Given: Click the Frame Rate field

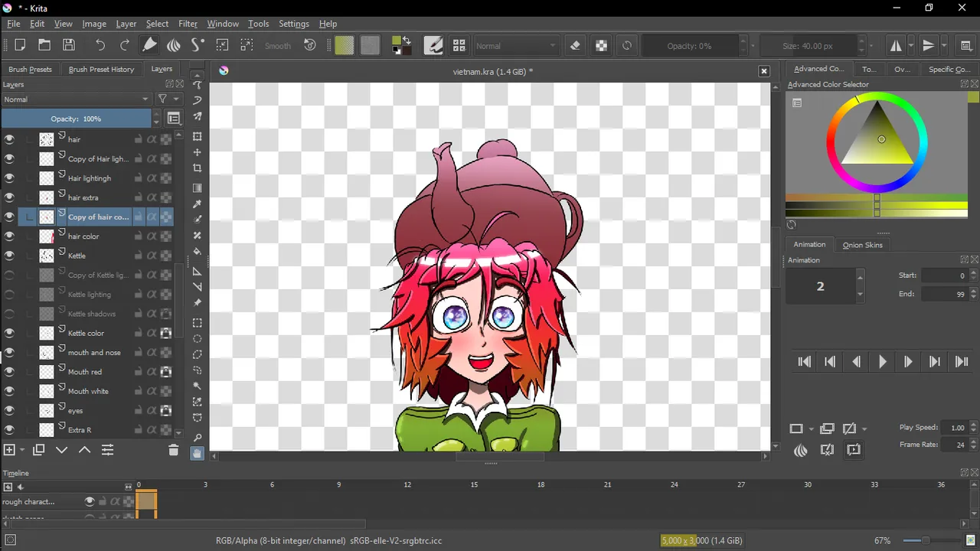Looking at the screenshot, I should tap(956, 445).
